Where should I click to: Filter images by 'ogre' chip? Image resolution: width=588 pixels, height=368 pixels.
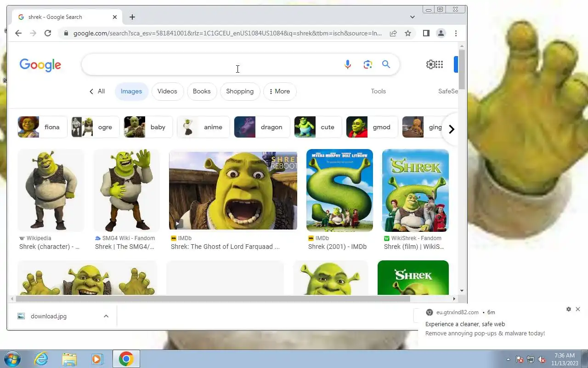click(x=95, y=127)
